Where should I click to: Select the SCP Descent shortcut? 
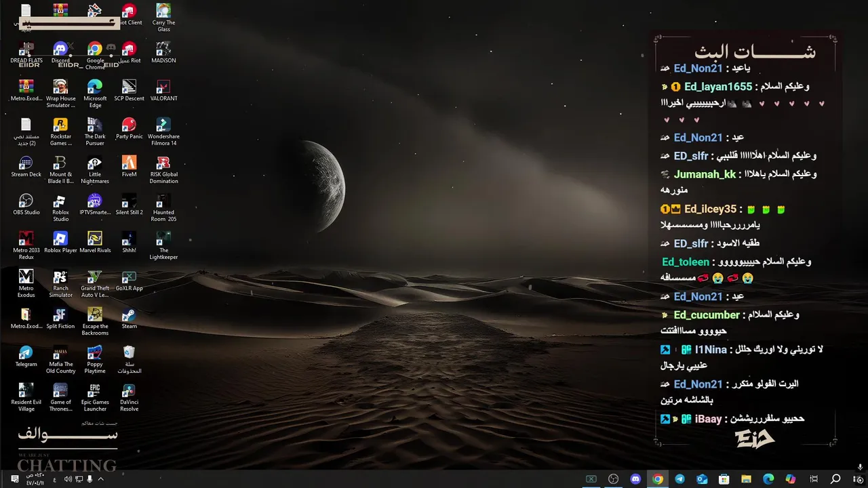(x=129, y=91)
